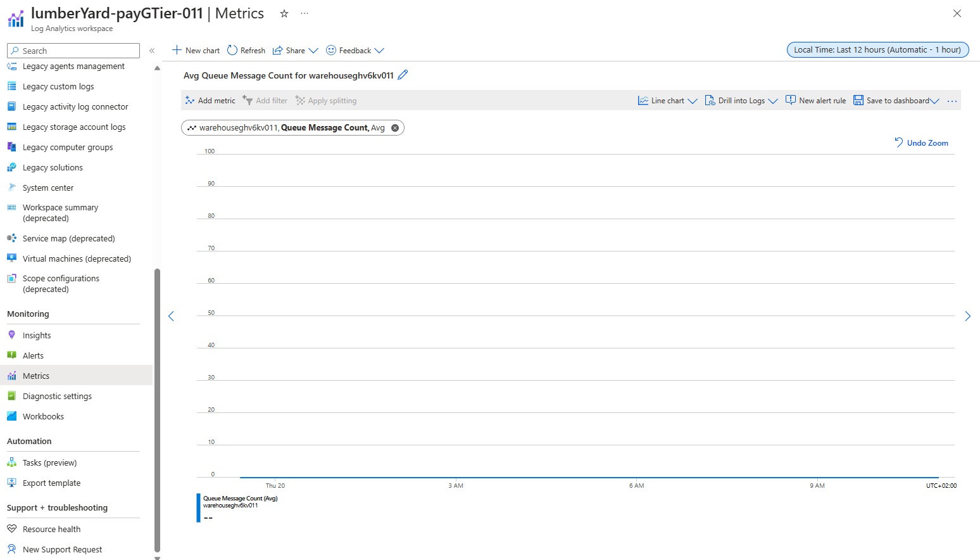Edit chart title with the pencil icon
Viewport: 980px width, 560px height.
pyautogui.click(x=403, y=75)
